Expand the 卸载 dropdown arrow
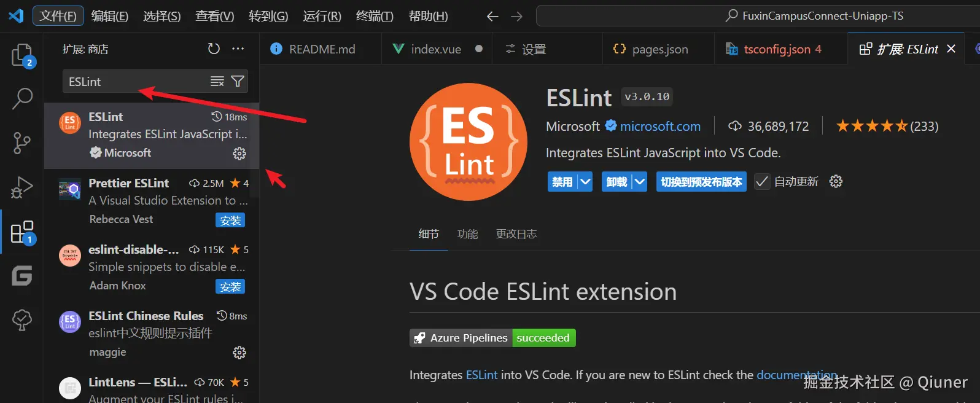This screenshot has height=403, width=980. tap(640, 182)
